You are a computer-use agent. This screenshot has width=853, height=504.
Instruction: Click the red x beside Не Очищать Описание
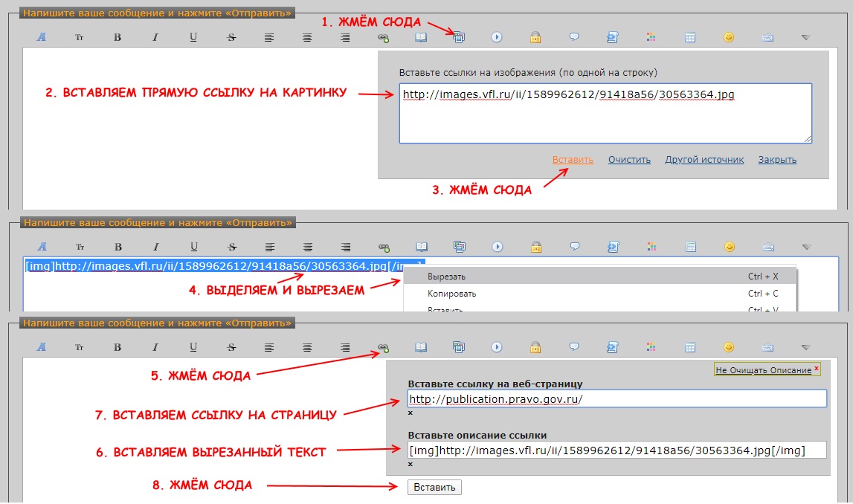click(x=816, y=369)
